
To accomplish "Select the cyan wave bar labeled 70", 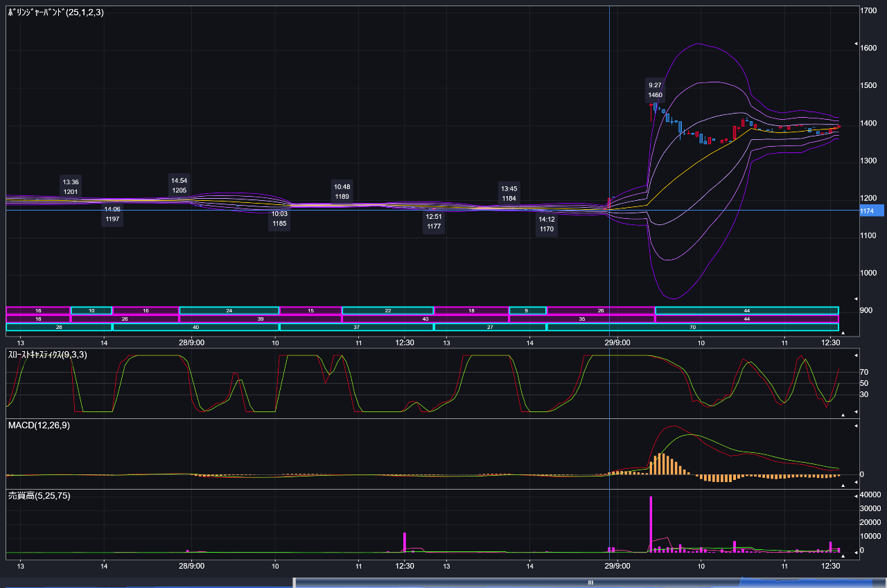I will coord(692,327).
